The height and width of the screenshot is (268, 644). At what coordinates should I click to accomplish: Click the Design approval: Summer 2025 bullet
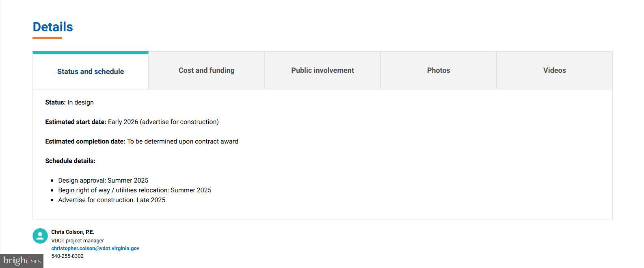103,181
